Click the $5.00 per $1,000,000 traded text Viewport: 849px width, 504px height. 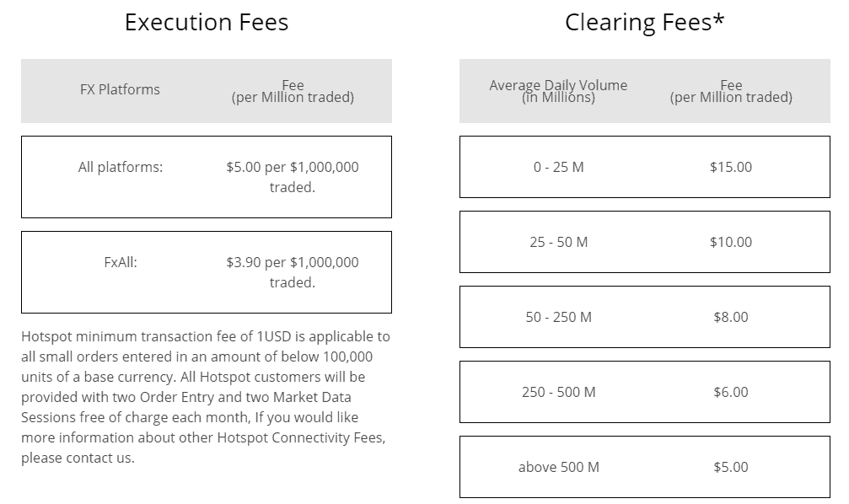[293, 177]
